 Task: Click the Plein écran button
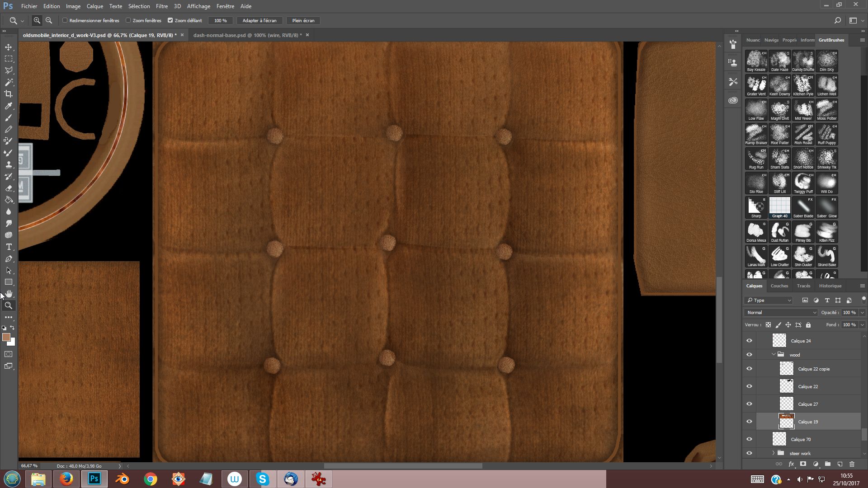tap(303, 20)
